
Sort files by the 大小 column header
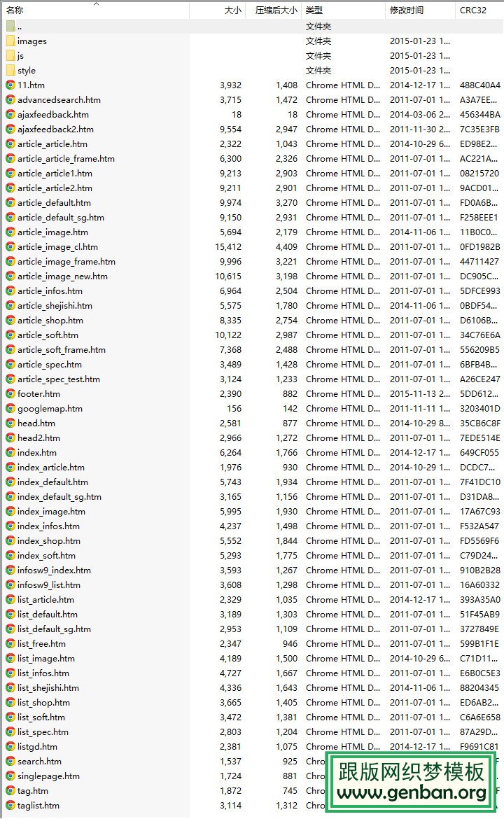click(x=232, y=10)
